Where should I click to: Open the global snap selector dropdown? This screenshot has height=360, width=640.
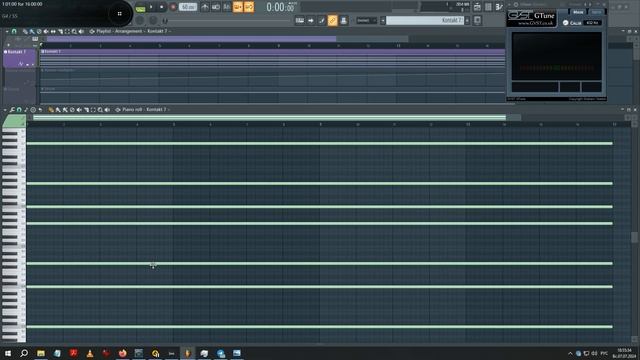point(367,20)
